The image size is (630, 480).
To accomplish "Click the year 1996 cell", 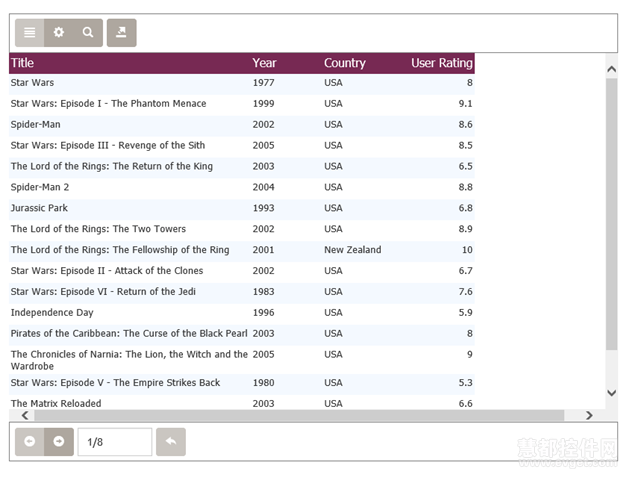I will [264, 313].
